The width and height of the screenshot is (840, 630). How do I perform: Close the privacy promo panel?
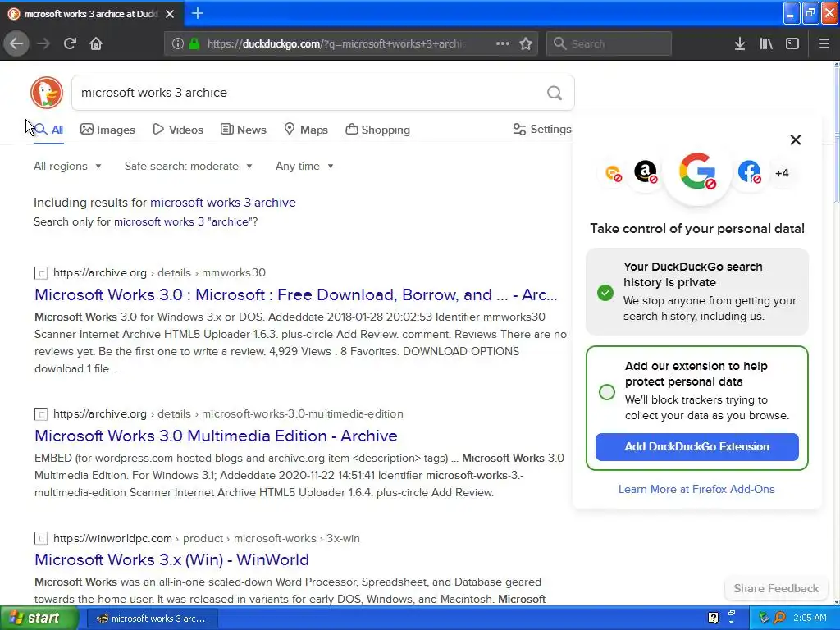point(796,139)
